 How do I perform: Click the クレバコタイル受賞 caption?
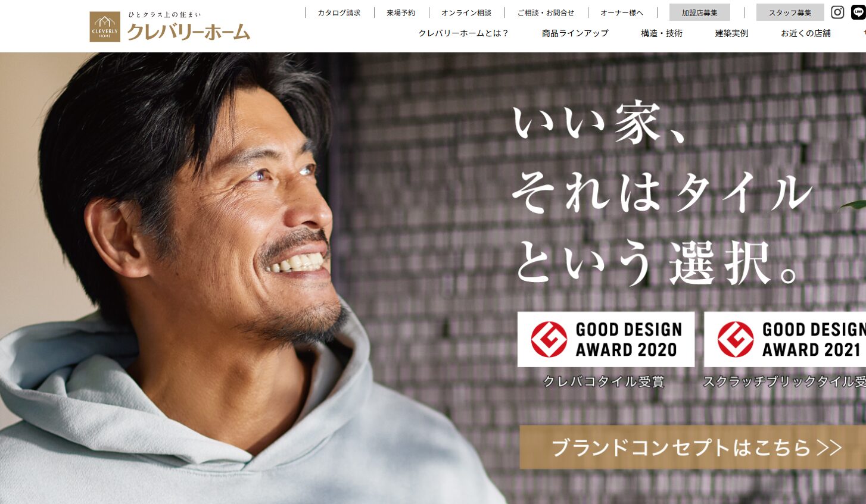click(x=603, y=381)
